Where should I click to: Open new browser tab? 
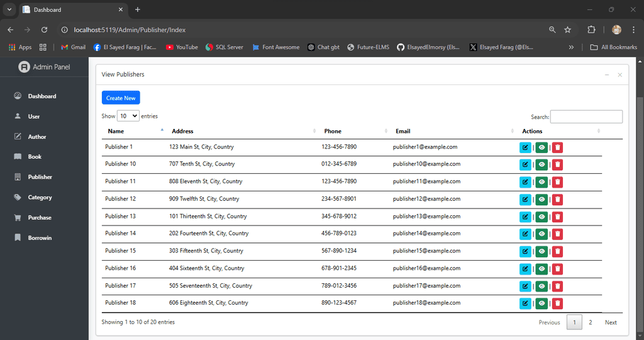[138, 9]
